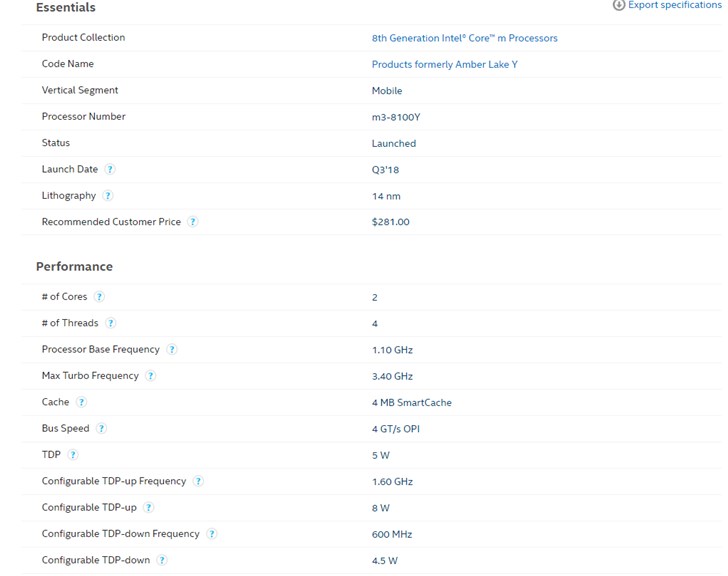Click the Essentials section heading

66,8
